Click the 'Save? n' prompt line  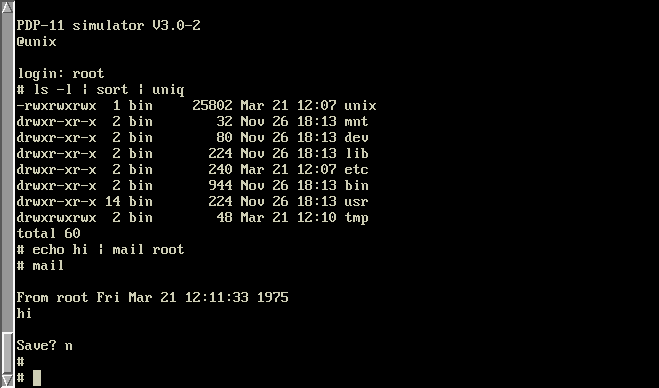point(44,346)
